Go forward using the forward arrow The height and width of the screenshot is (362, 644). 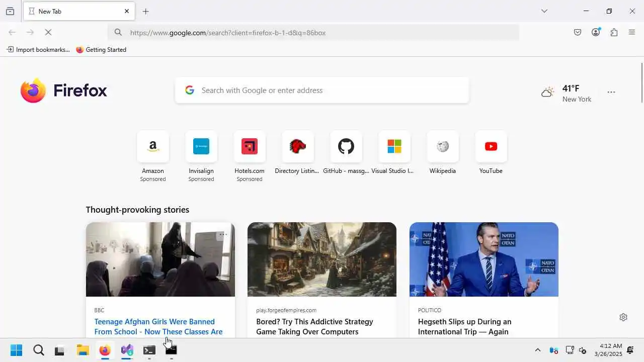click(x=30, y=32)
